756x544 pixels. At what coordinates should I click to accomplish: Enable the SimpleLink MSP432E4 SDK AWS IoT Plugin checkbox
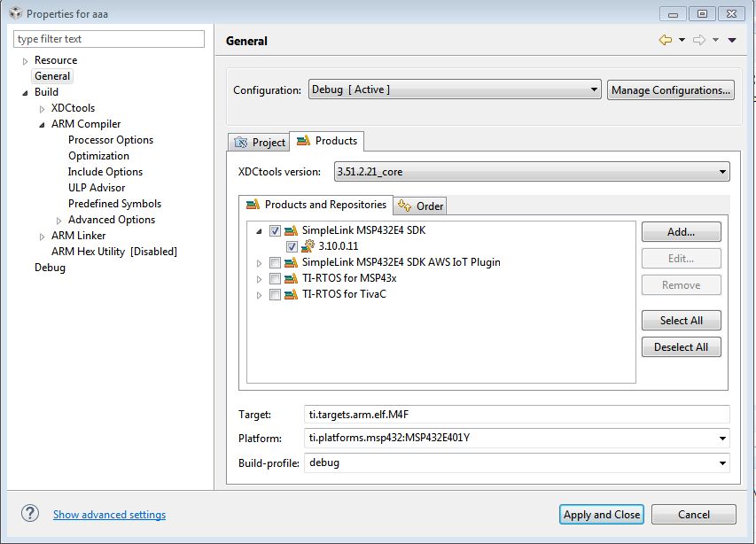[275, 262]
